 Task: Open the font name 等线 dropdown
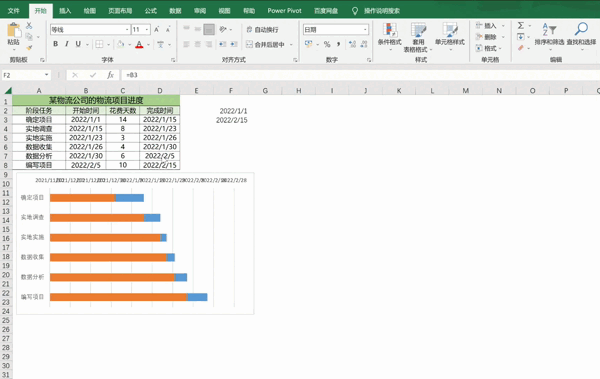tap(127, 29)
